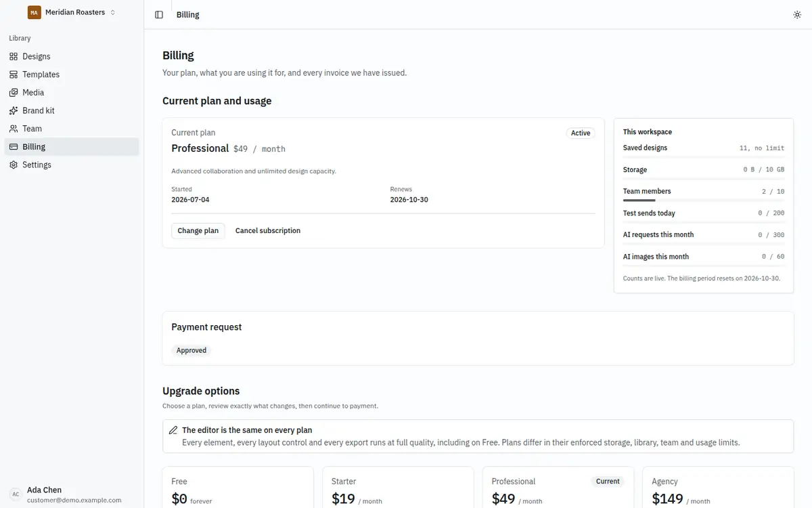This screenshot has height=508, width=812.
Task: Click the Team members usage bar
Action: [x=704, y=200]
